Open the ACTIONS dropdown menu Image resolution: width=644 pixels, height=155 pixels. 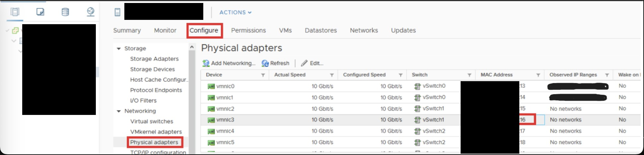click(235, 12)
